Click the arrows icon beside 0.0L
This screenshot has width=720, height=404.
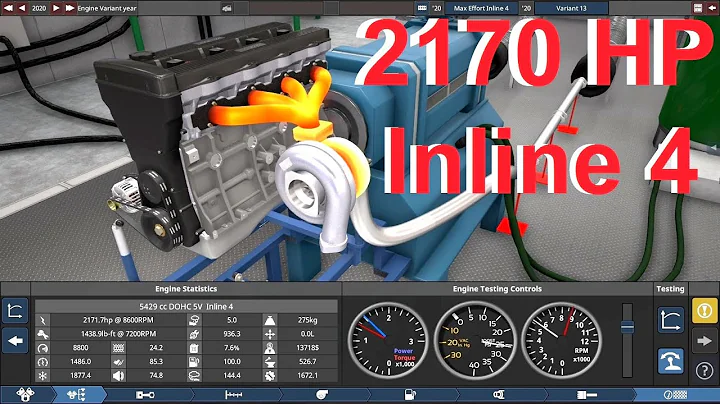pyautogui.click(x=270, y=334)
